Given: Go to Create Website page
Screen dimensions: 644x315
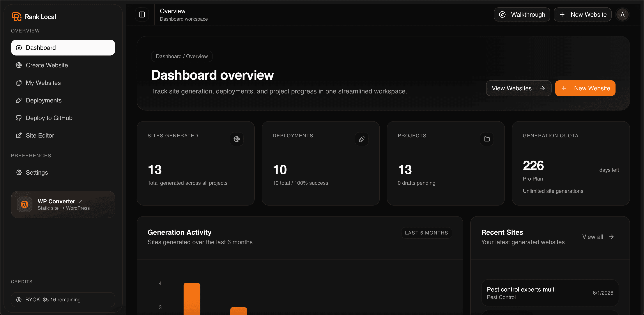Looking at the screenshot, I should (x=63, y=65).
